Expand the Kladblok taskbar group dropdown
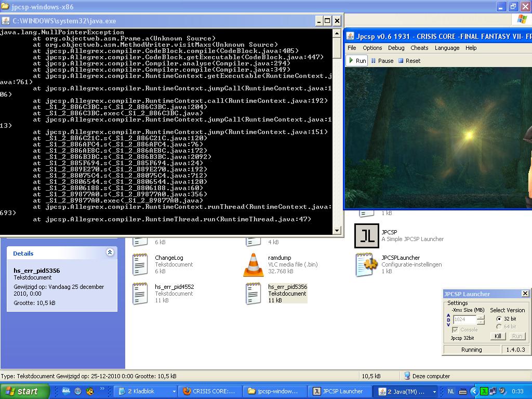Screen dimensions: 532x399 [x=173, y=391]
